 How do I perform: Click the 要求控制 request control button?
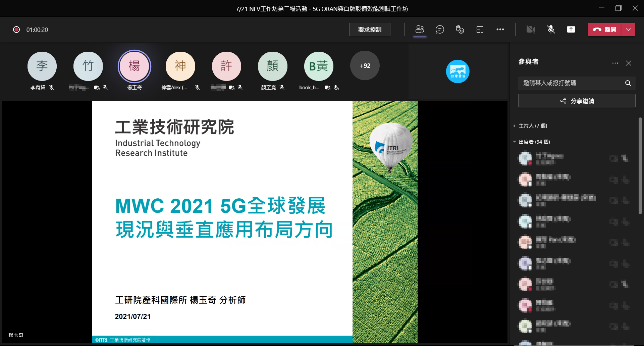[370, 30]
